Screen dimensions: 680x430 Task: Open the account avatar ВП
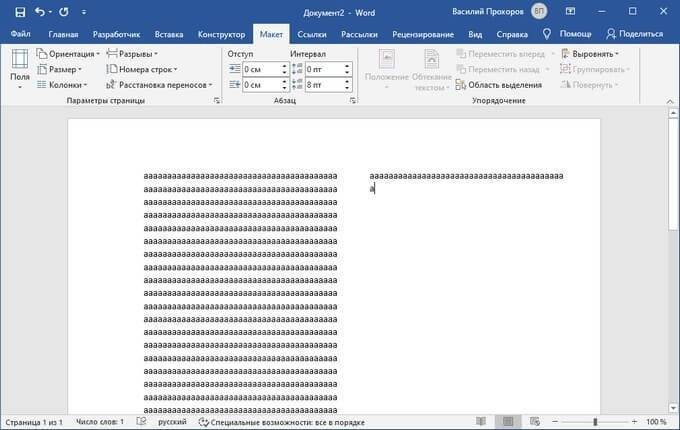point(539,12)
